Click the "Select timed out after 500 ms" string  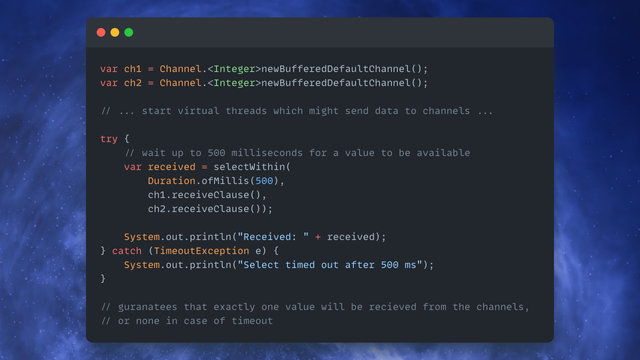[330, 264]
